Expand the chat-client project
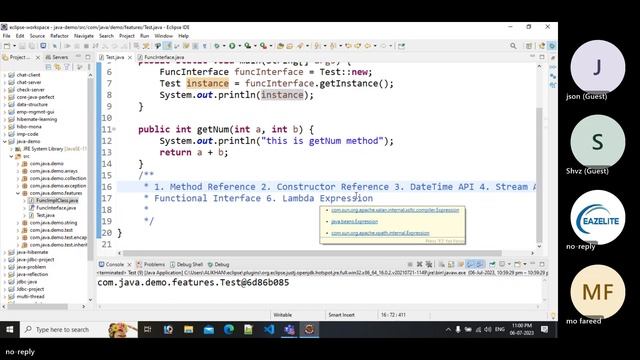Screen dimensions: 640x360 [5, 75]
